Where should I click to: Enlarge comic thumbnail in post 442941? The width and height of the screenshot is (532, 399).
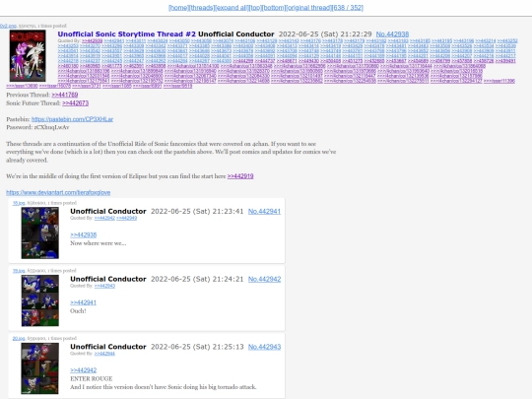[40, 233]
